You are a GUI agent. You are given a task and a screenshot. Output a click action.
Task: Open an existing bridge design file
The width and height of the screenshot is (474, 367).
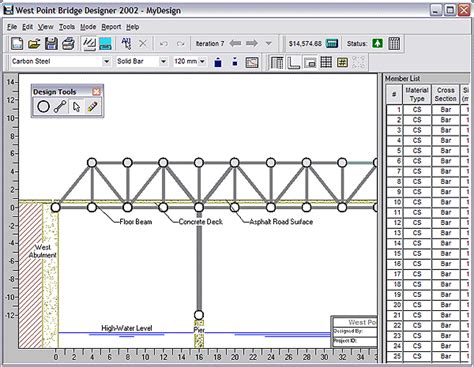34,44
